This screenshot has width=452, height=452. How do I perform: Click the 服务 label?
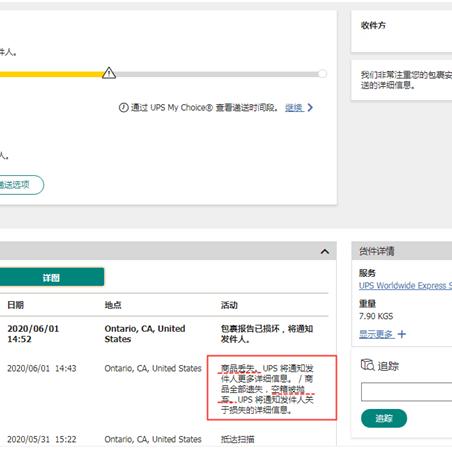click(367, 273)
